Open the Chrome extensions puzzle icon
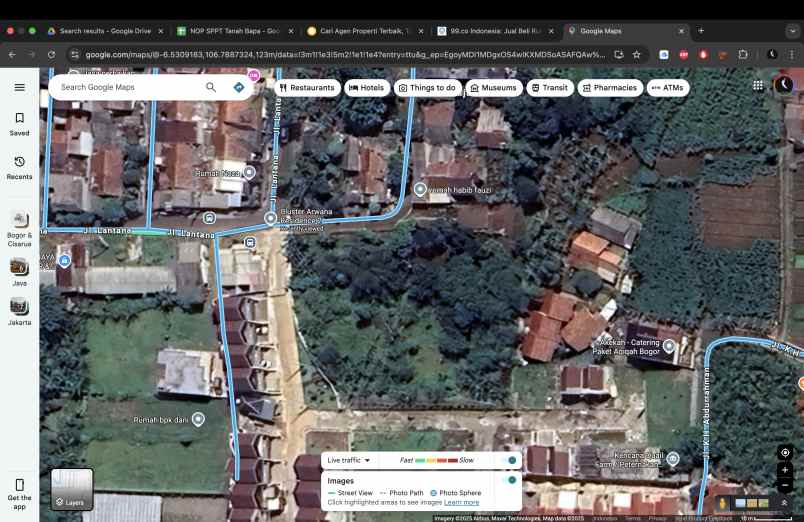Image resolution: width=804 pixels, height=522 pixels. (x=742, y=54)
